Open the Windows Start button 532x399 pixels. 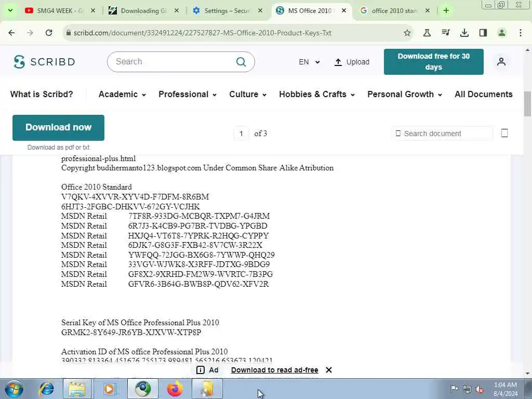coord(14,389)
